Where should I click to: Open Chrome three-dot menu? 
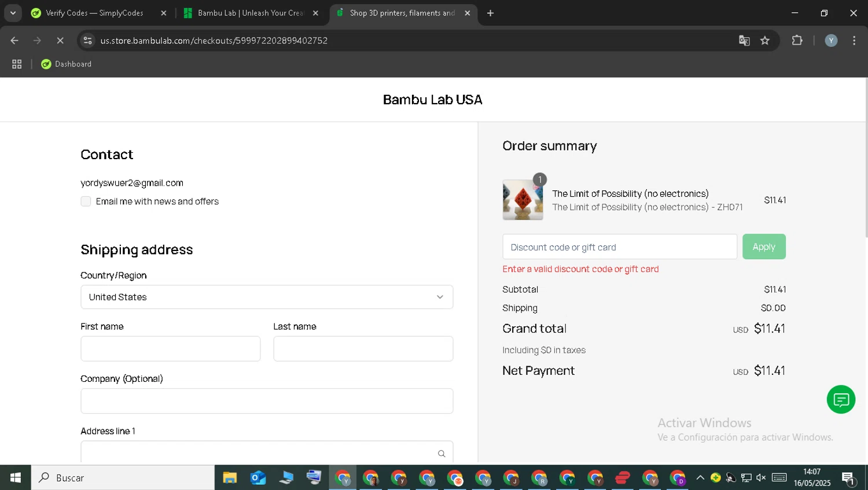pos(854,40)
